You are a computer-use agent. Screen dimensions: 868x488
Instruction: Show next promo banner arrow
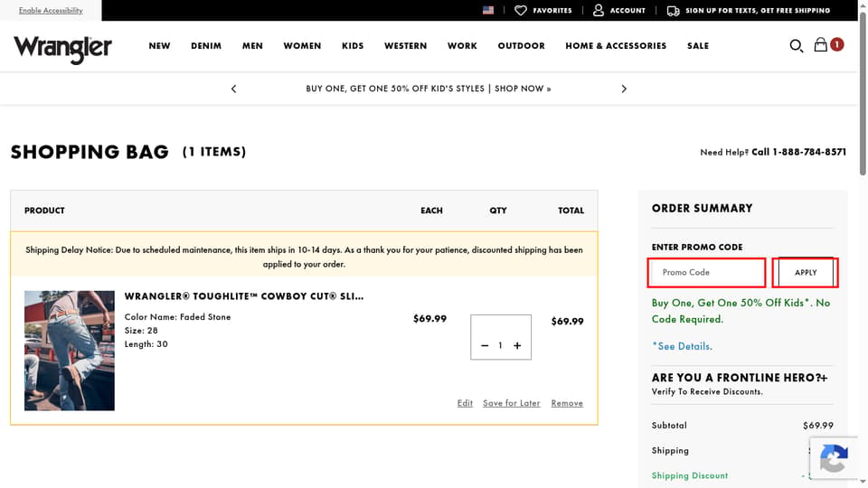click(624, 89)
